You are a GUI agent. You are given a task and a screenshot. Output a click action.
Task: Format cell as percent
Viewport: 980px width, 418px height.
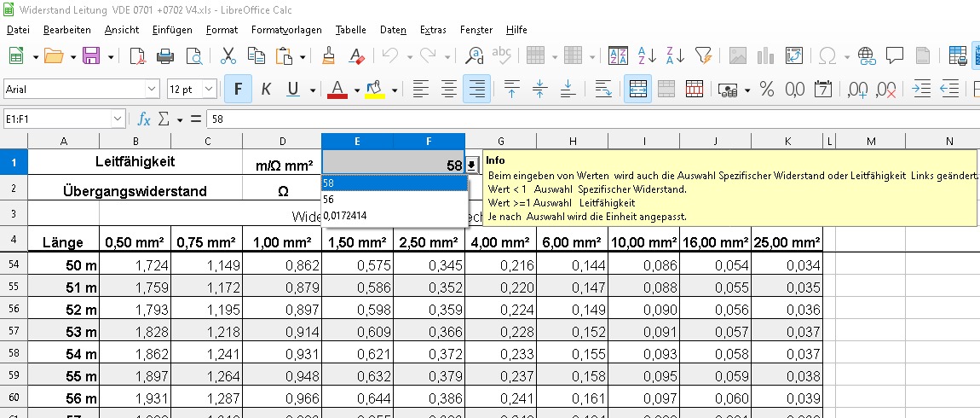(766, 89)
